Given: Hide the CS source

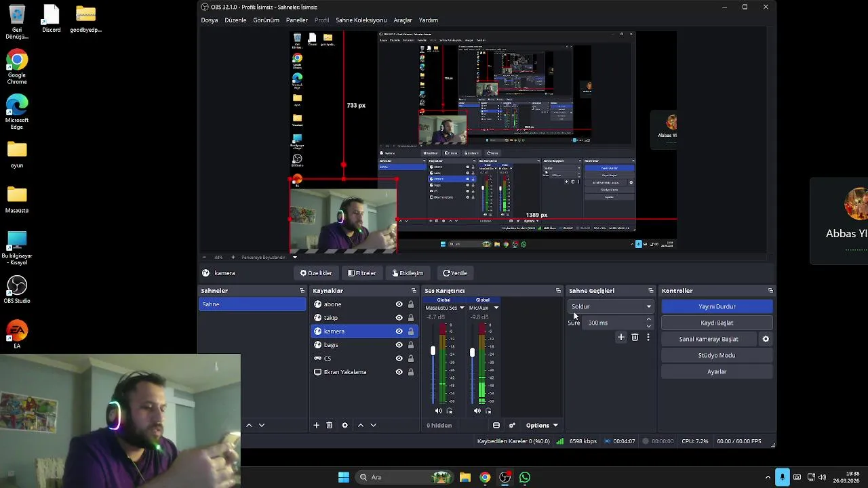Looking at the screenshot, I should coord(399,359).
